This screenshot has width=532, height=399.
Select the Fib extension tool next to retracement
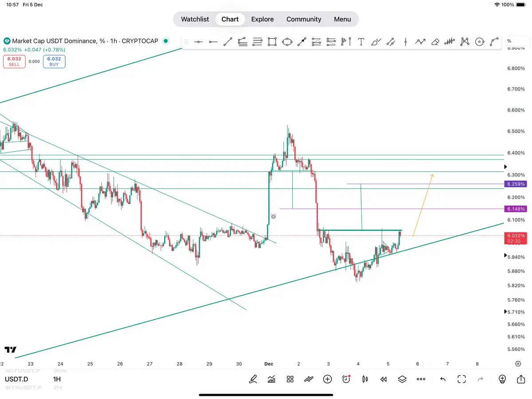coord(331,42)
